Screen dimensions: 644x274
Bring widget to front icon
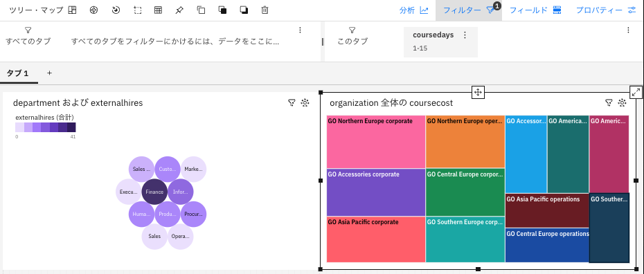(x=222, y=10)
